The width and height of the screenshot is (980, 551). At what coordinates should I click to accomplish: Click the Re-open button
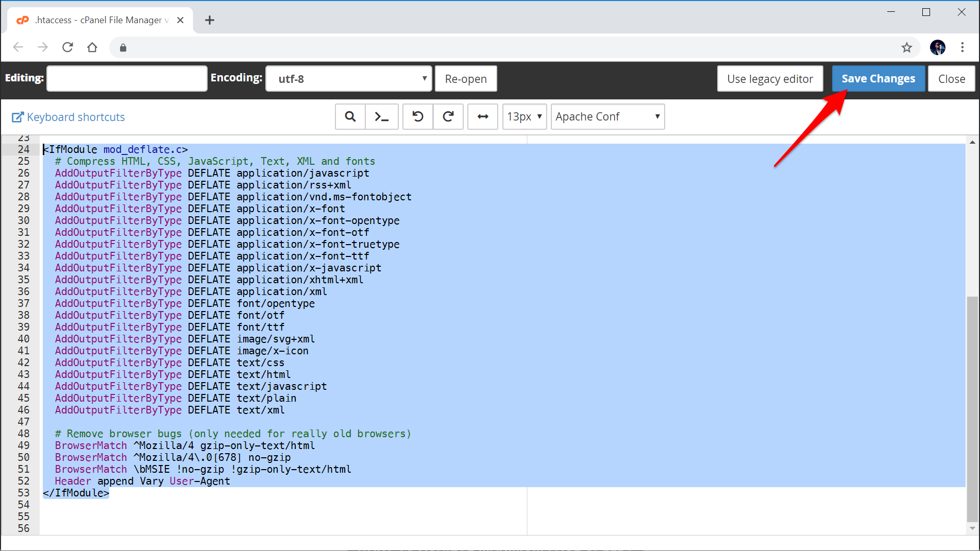[466, 79]
